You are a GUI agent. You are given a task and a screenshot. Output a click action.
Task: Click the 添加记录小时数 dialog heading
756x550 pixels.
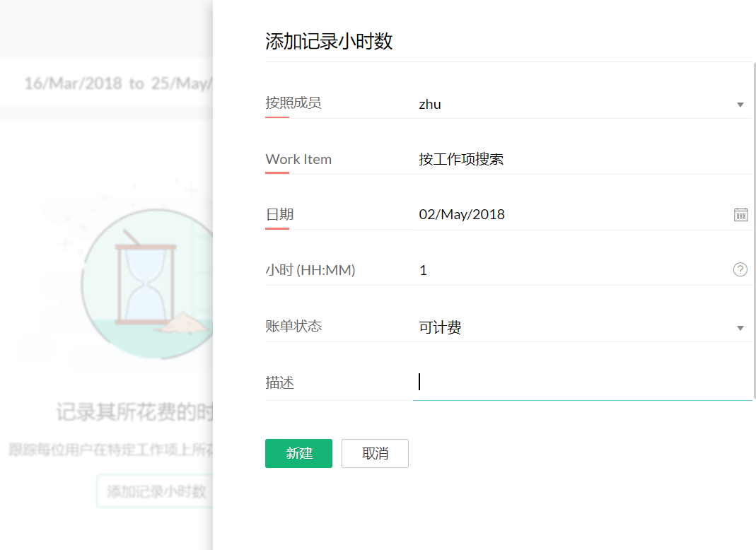pyautogui.click(x=329, y=41)
